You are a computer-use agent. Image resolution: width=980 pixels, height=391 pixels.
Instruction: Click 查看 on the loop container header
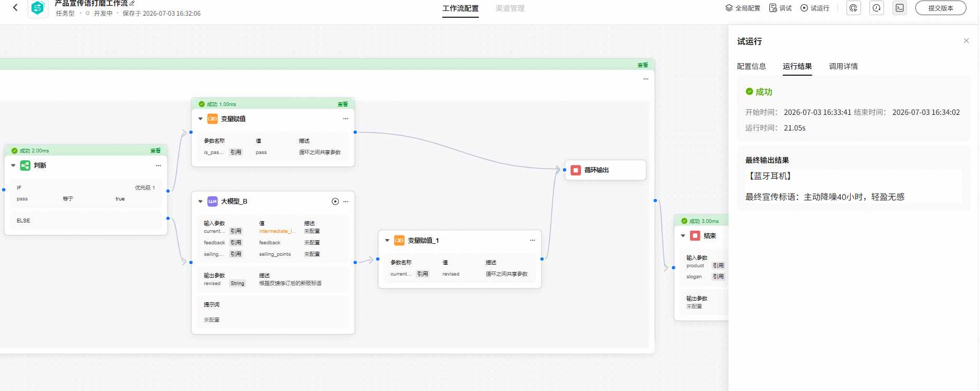click(x=643, y=65)
